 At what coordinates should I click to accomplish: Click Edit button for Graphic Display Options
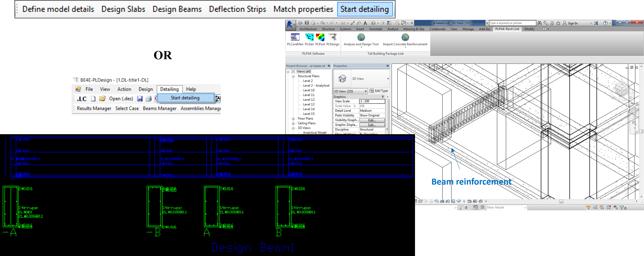[372, 125]
